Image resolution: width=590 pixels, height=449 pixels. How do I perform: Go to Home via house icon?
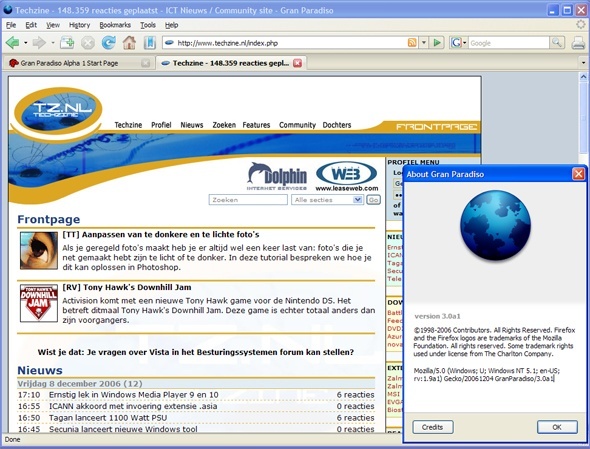click(129, 43)
